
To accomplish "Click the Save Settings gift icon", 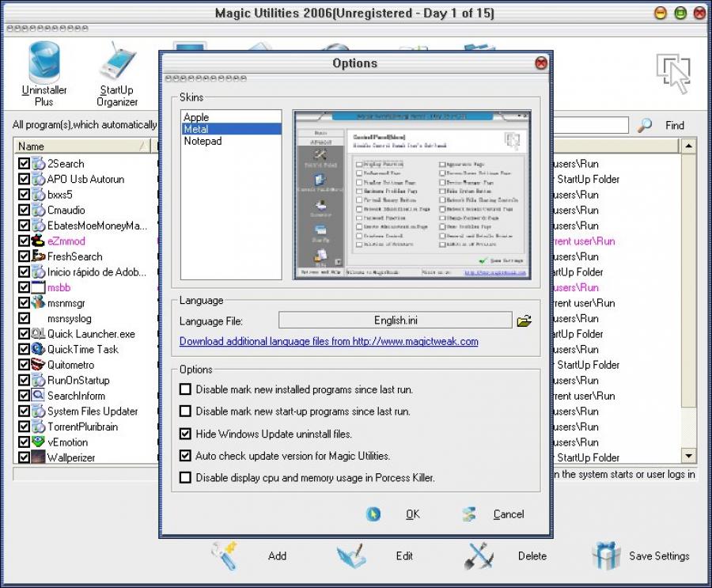I will point(606,556).
